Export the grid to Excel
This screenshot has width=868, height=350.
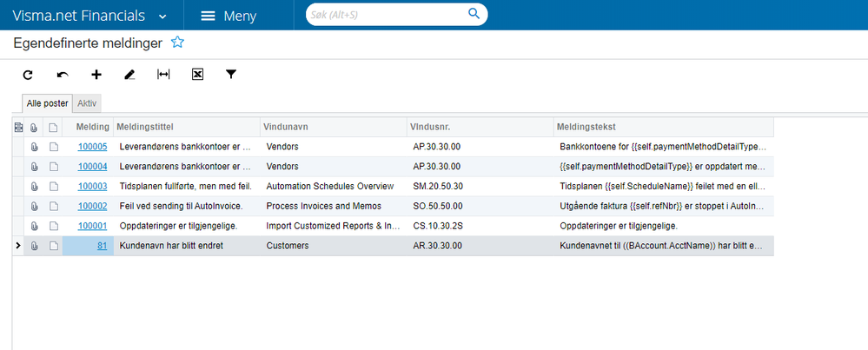coord(197,74)
